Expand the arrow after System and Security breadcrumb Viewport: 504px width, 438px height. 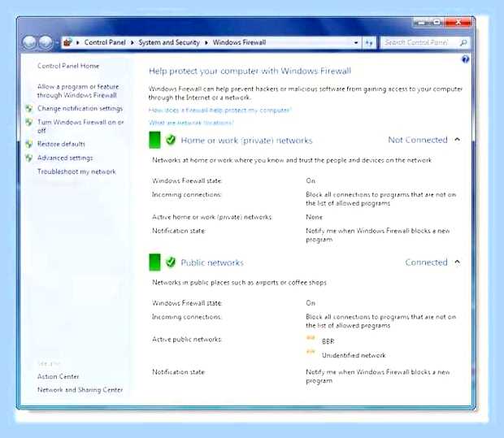click(206, 42)
